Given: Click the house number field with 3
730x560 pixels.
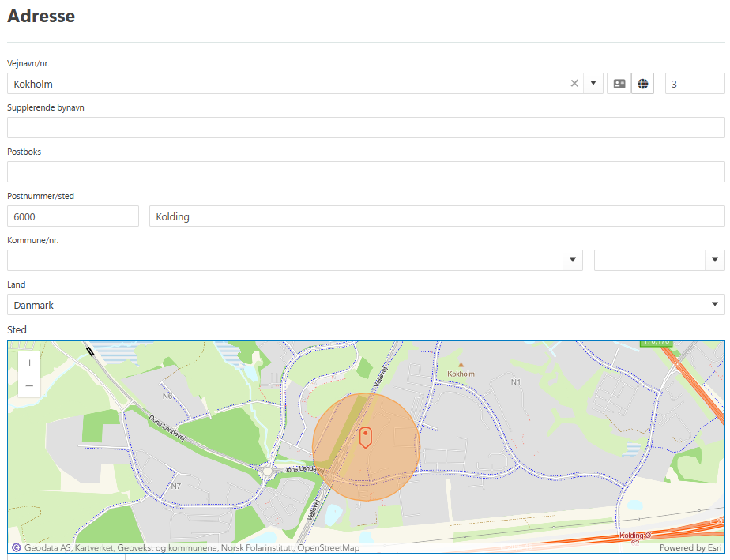Looking at the screenshot, I should pos(695,84).
